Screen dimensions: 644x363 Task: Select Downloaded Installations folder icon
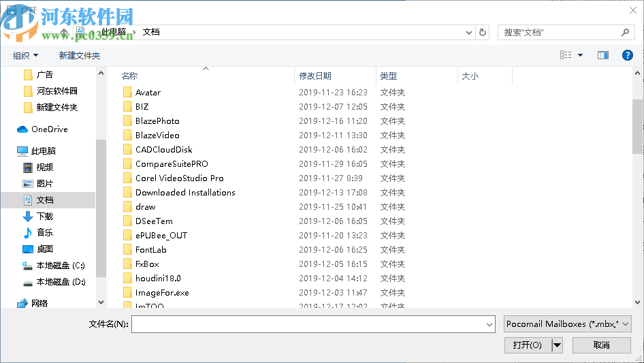pos(128,192)
